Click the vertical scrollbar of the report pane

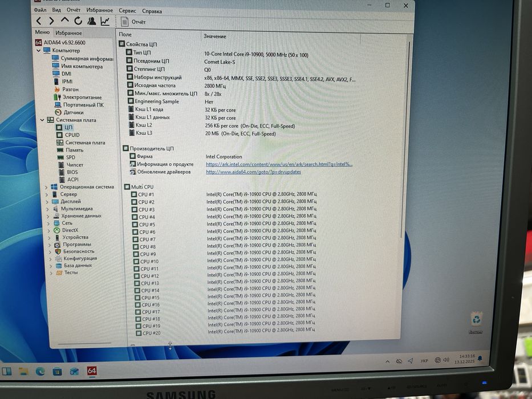coord(405,139)
